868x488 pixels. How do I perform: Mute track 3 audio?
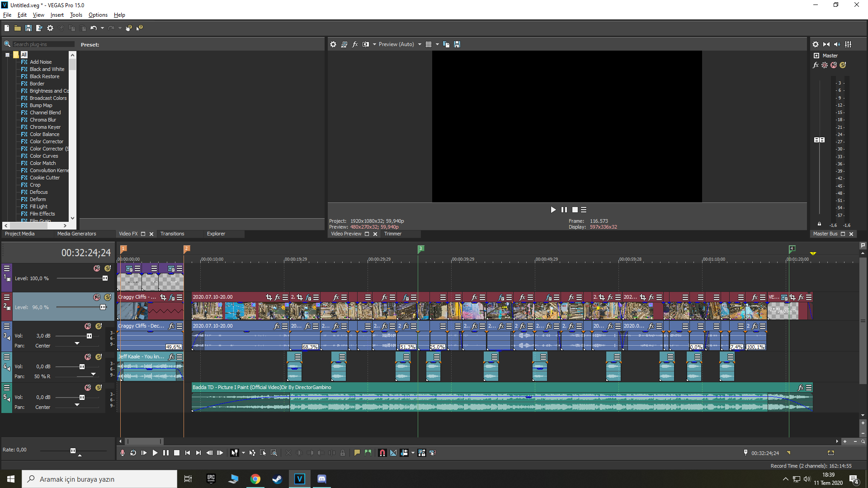point(88,326)
